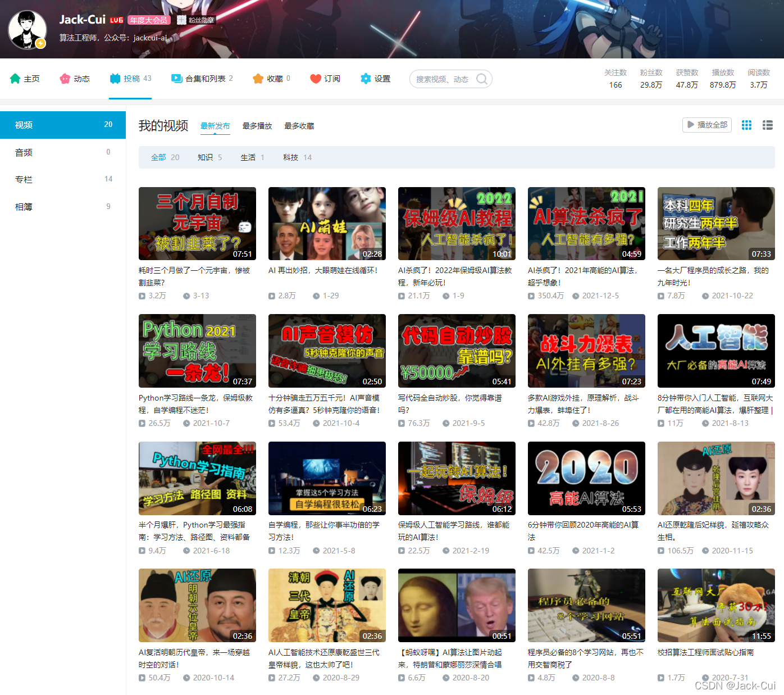Viewport: 784px width, 695px height.
Task: Open title 一名大厂程序员的成长之路
Action: tap(713, 276)
